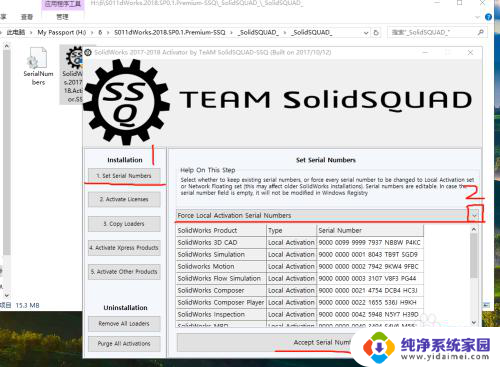Select the 'SolidWorks Inspection' product cell
Image resolution: width=500 pixels, height=367 pixels.
[221, 314]
